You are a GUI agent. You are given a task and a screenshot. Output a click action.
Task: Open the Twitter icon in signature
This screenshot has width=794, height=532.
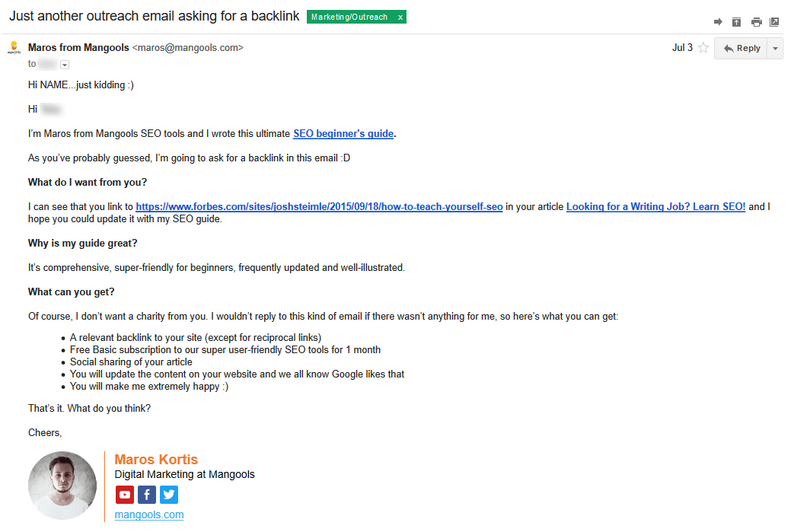tap(169, 495)
